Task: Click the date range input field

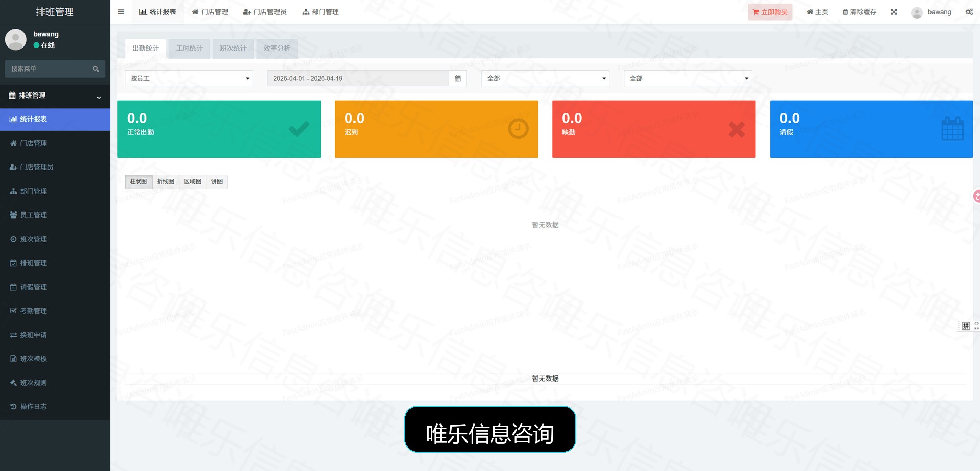Action: pos(358,78)
